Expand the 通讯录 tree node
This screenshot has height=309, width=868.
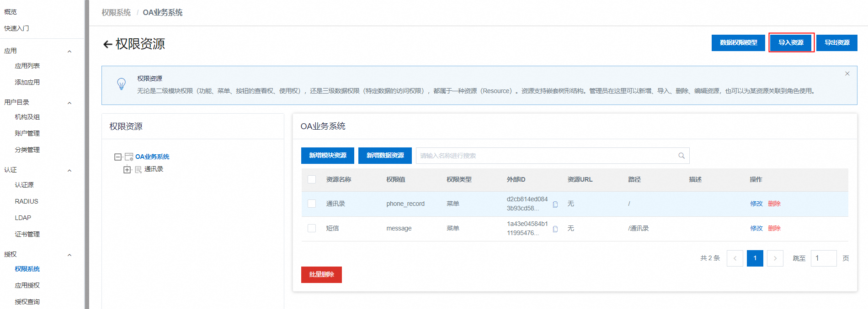(127, 170)
